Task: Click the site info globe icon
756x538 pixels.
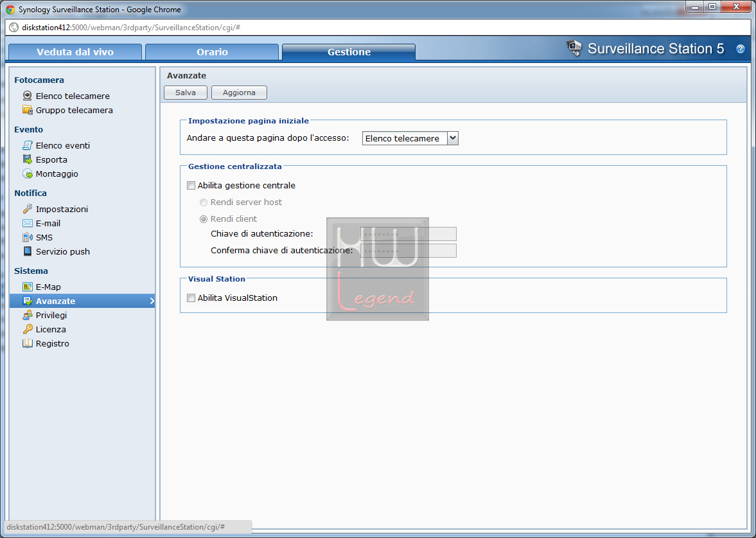Action: [13, 28]
